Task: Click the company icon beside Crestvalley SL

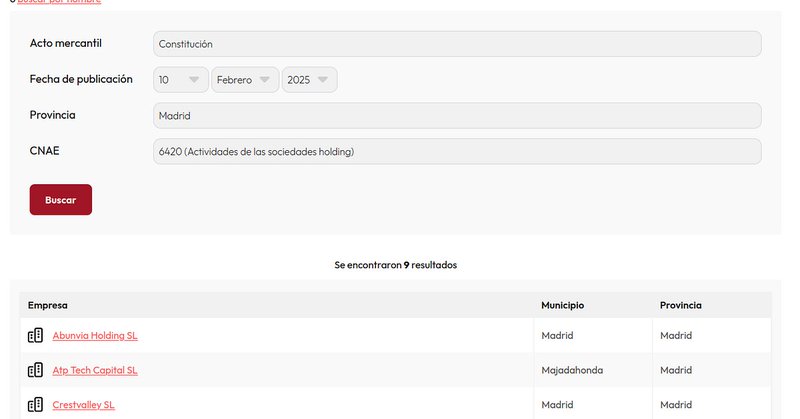Action: (x=35, y=405)
